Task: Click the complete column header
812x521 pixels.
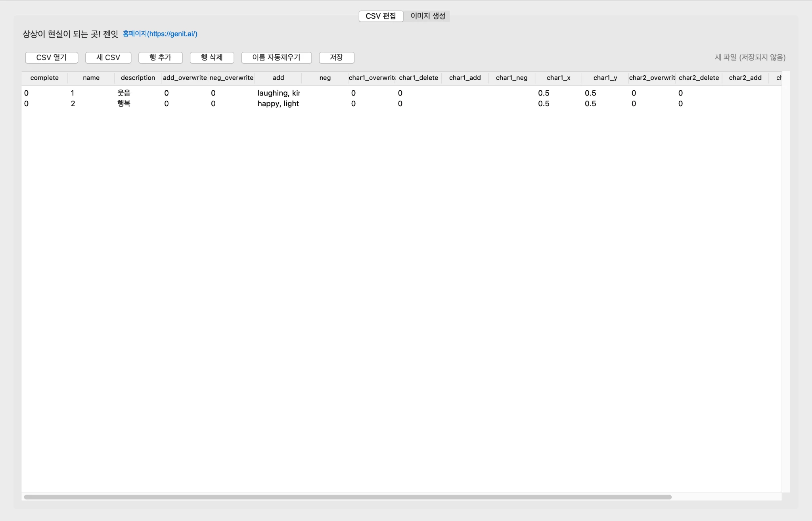Action: point(44,78)
